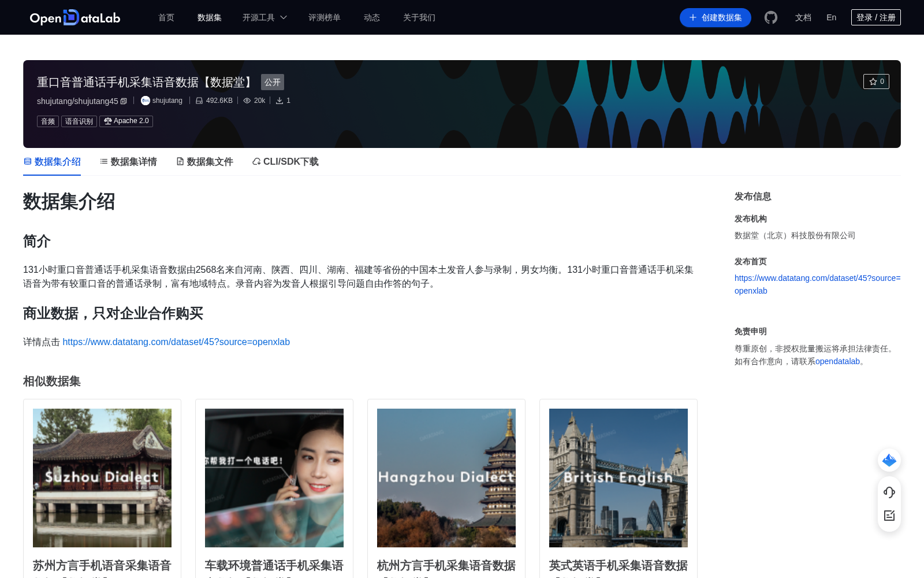Open datatang link under 发布首页

pos(817,284)
